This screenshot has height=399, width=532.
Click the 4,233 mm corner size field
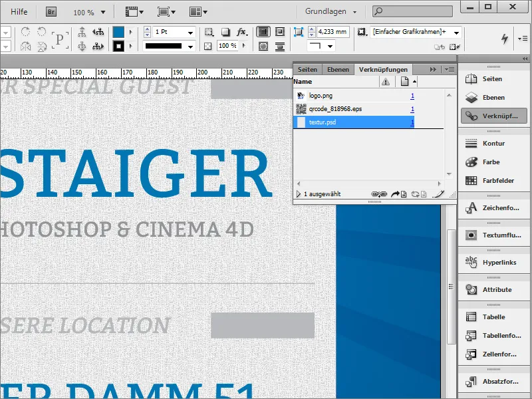(333, 32)
